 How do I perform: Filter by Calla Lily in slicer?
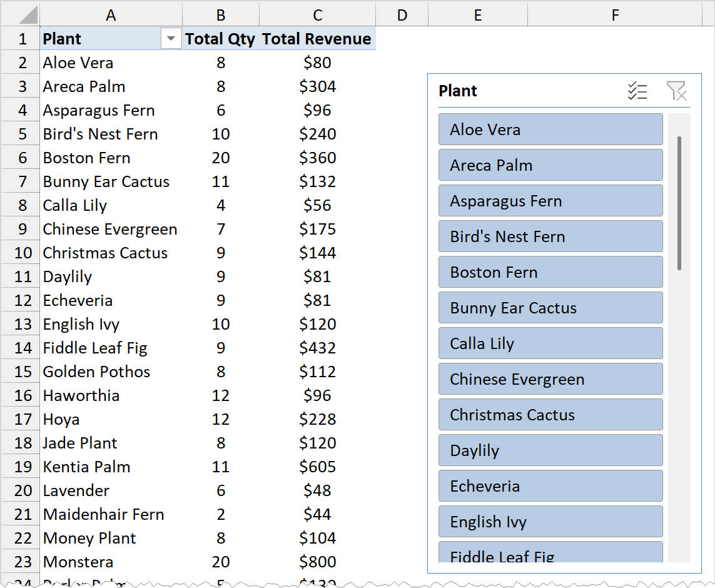coord(550,343)
